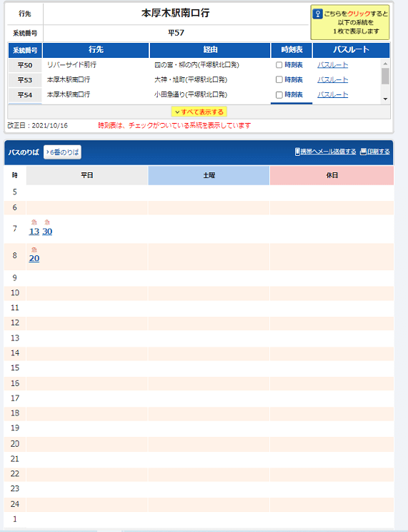Click the 本厚木駅南口行 destination title
Image resolution: width=408 pixels, height=532 pixels.
176,14
